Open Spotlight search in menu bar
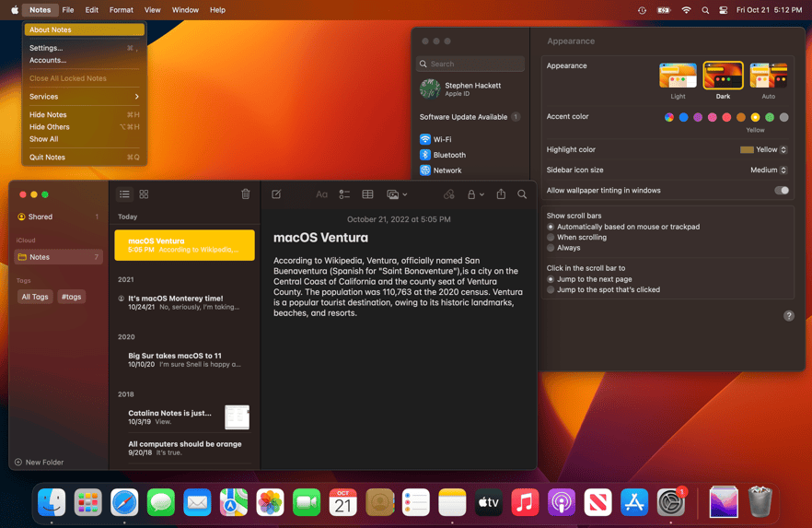Viewport: 812px width, 528px height. point(705,10)
